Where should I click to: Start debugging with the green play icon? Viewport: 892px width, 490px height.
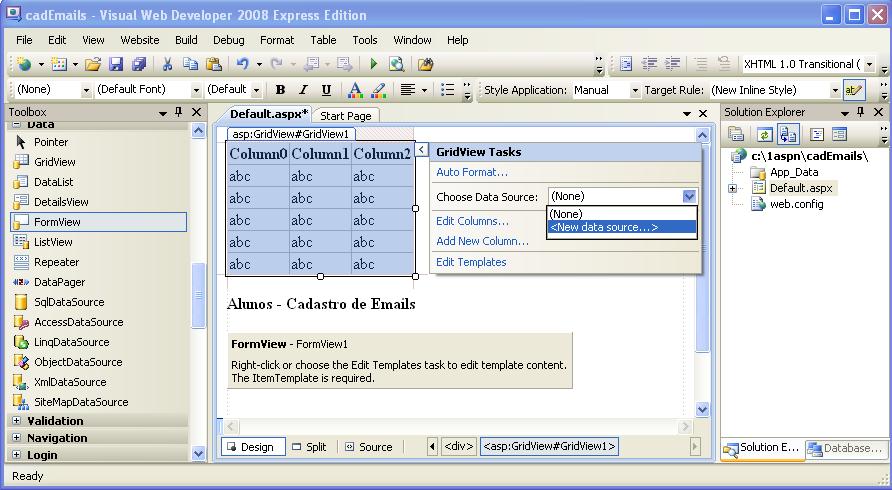(374, 64)
